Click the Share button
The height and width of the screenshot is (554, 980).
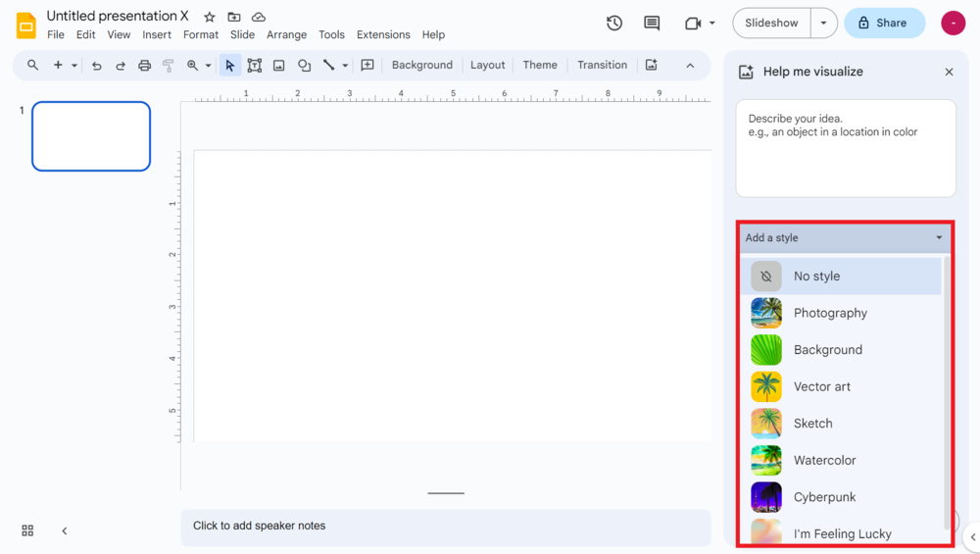[x=884, y=23]
